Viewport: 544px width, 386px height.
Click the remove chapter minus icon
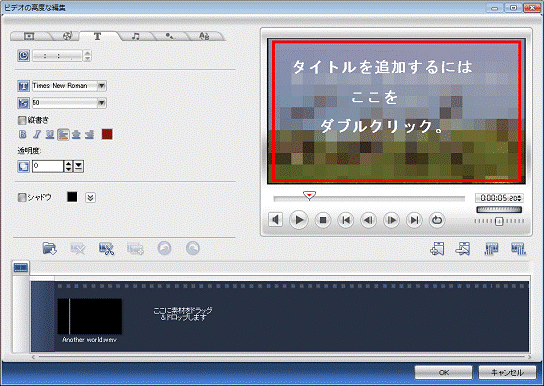pyautogui.click(x=463, y=248)
